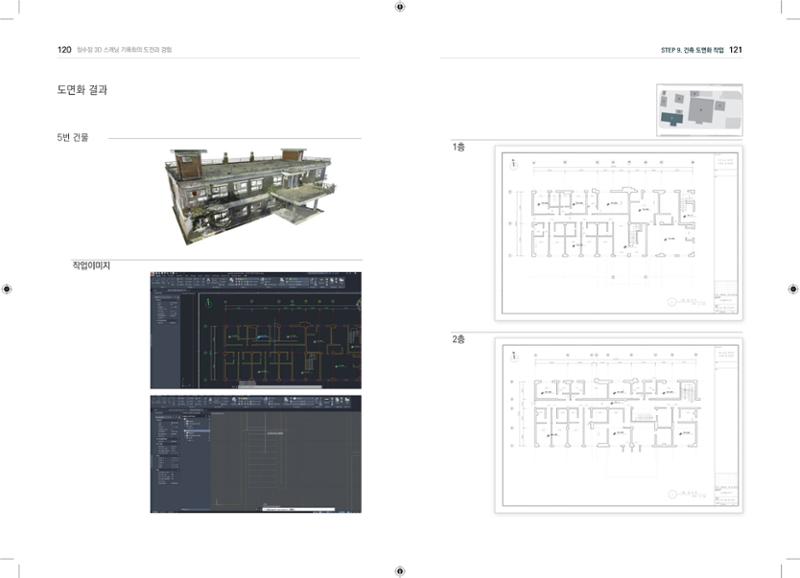Click the large gray building in site map
The height and width of the screenshot is (578, 800).
(x=701, y=109)
